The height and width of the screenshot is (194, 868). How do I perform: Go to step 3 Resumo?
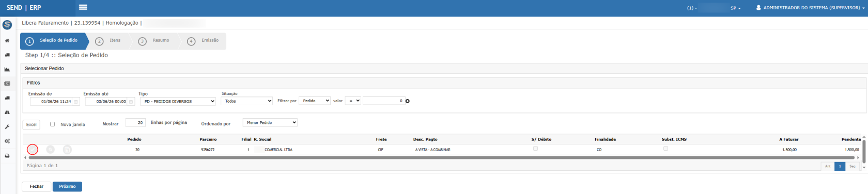pos(154,41)
